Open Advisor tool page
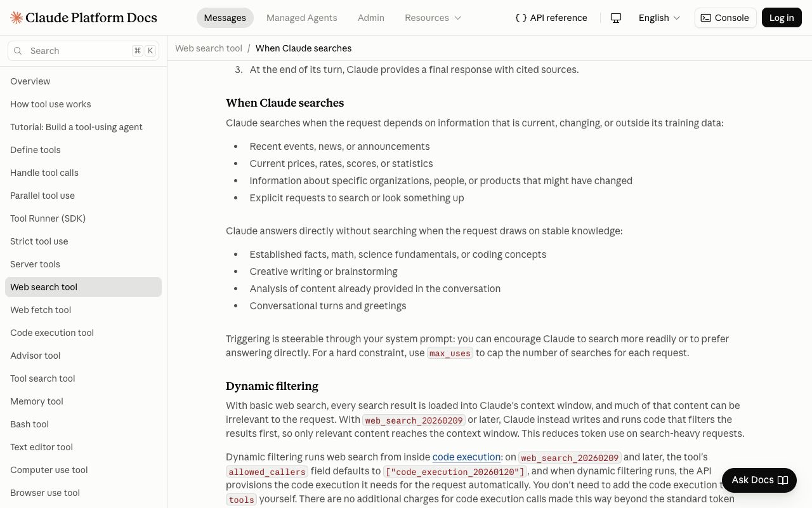 [x=83, y=356]
